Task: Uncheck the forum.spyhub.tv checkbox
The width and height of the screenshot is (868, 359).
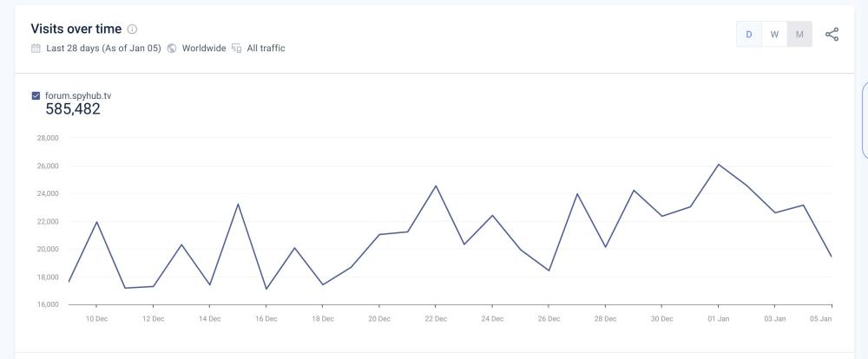Action: pyautogui.click(x=36, y=95)
